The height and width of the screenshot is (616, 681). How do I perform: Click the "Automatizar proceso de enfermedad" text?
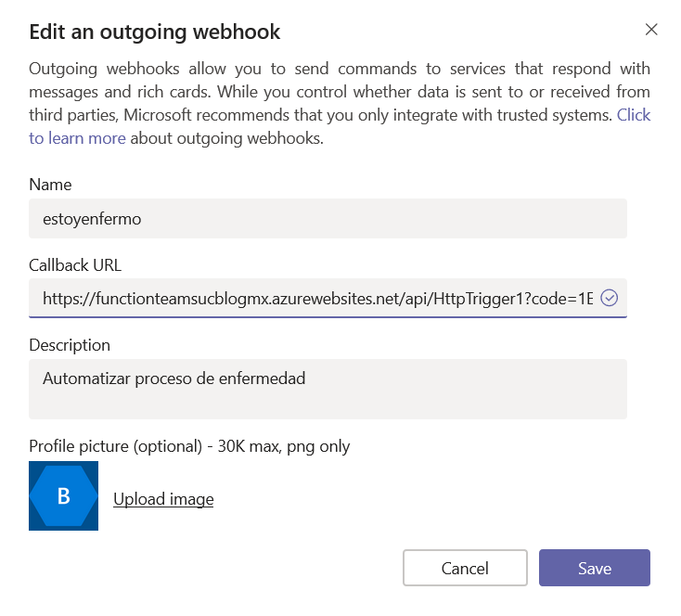click(x=174, y=379)
